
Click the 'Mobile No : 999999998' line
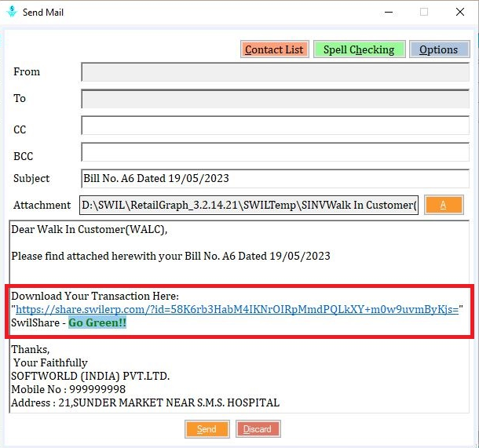point(68,389)
